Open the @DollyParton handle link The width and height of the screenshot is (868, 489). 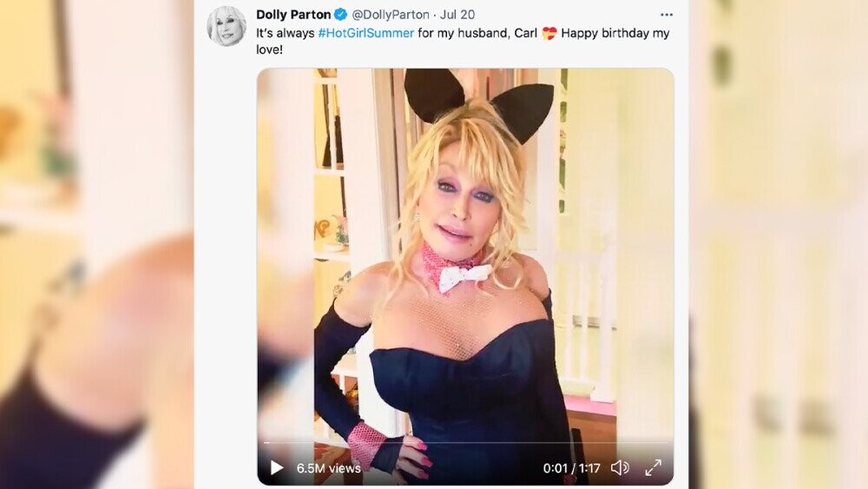click(x=391, y=15)
